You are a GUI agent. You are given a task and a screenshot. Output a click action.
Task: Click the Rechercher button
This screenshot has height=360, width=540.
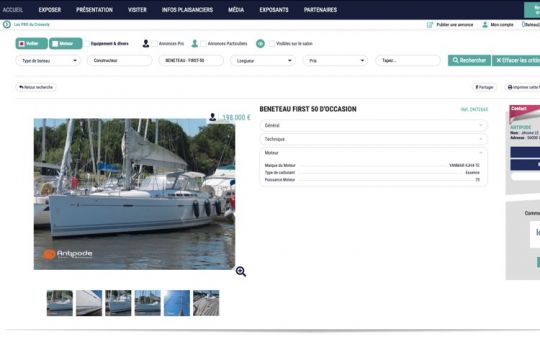pos(469,60)
